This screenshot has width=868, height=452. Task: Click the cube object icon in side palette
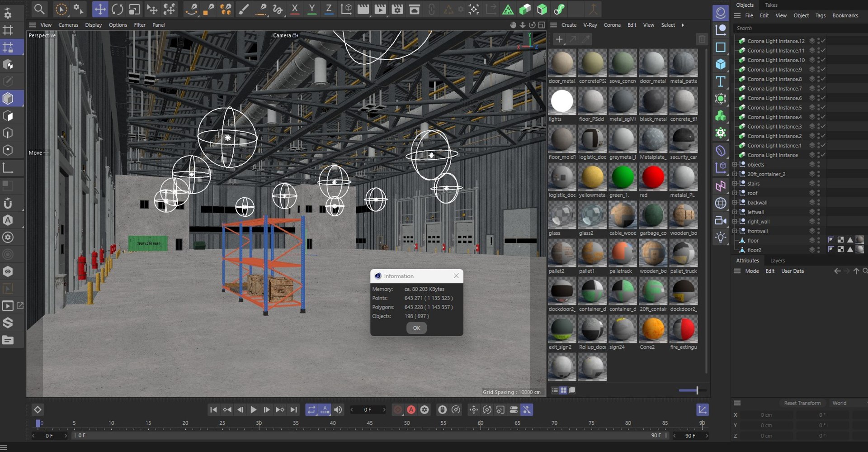pos(721,64)
